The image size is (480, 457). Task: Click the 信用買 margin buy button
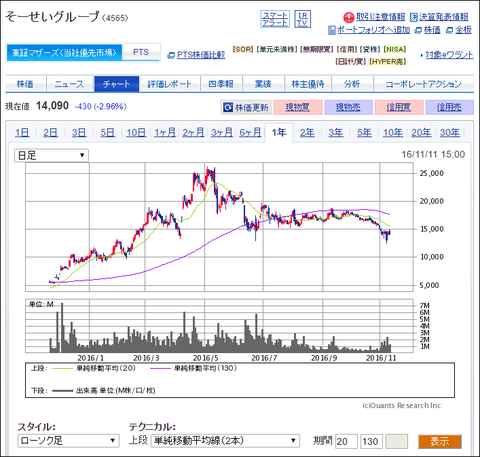click(399, 107)
